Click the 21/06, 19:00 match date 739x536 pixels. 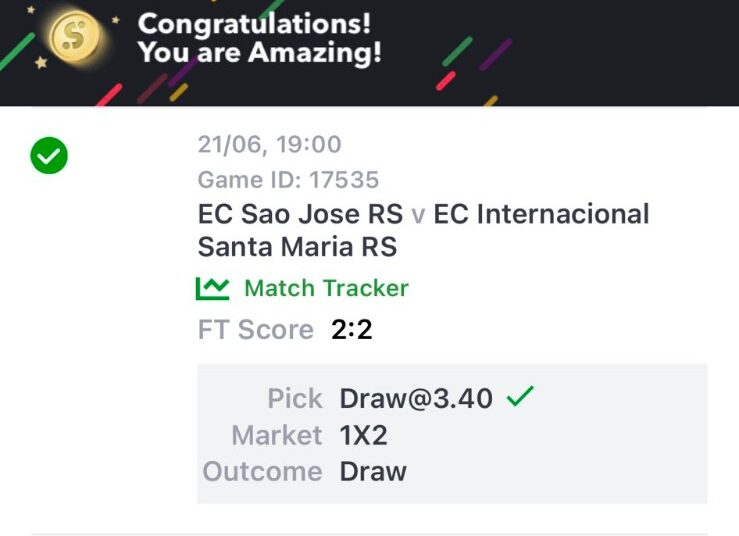[269, 144]
